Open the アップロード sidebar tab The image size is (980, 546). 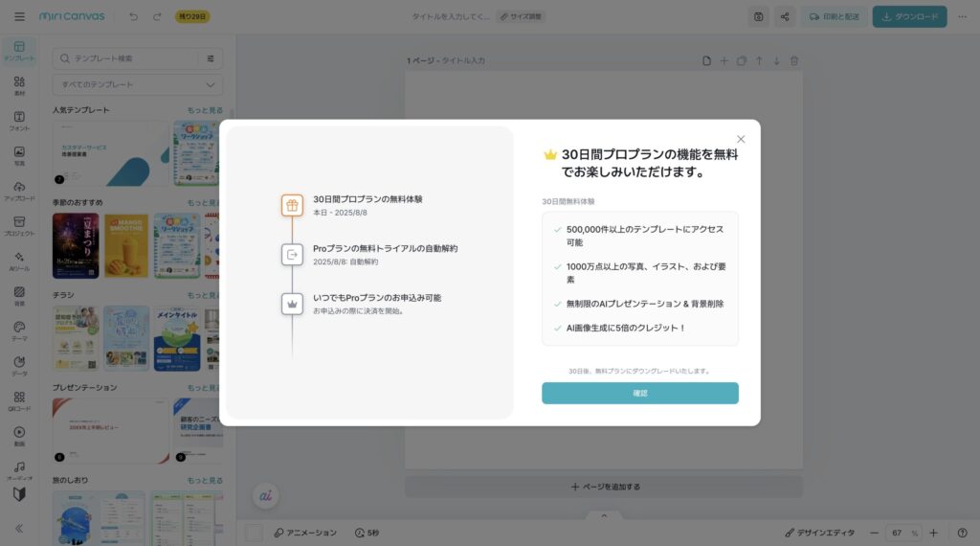(x=19, y=191)
